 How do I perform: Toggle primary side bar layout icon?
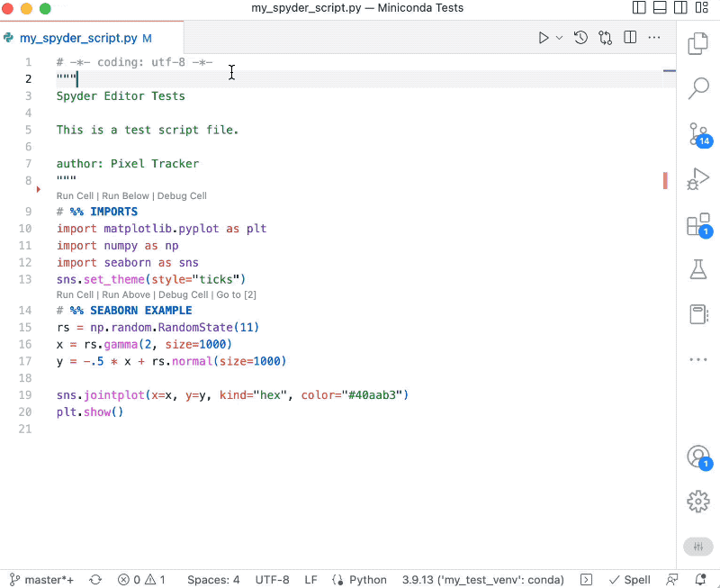click(639, 8)
